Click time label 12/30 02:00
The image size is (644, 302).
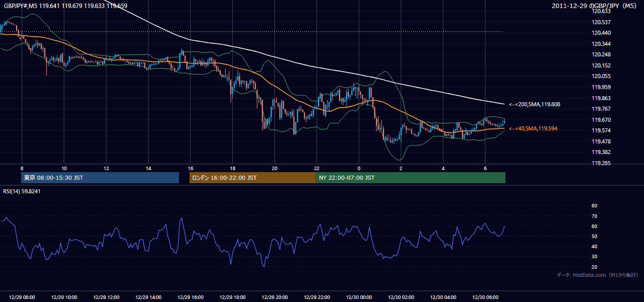[x=401, y=297]
